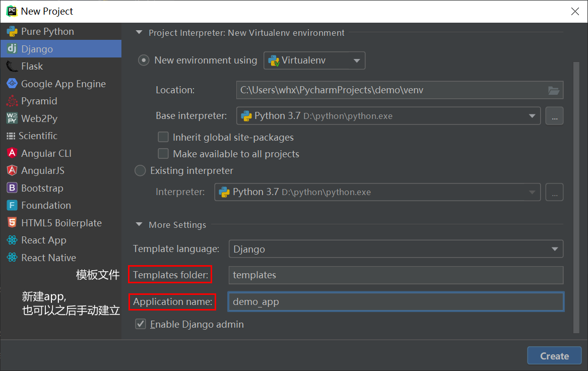588x371 pixels.
Task: Open the existing Interpreter dropdown
Action: (x=377, y=192)
